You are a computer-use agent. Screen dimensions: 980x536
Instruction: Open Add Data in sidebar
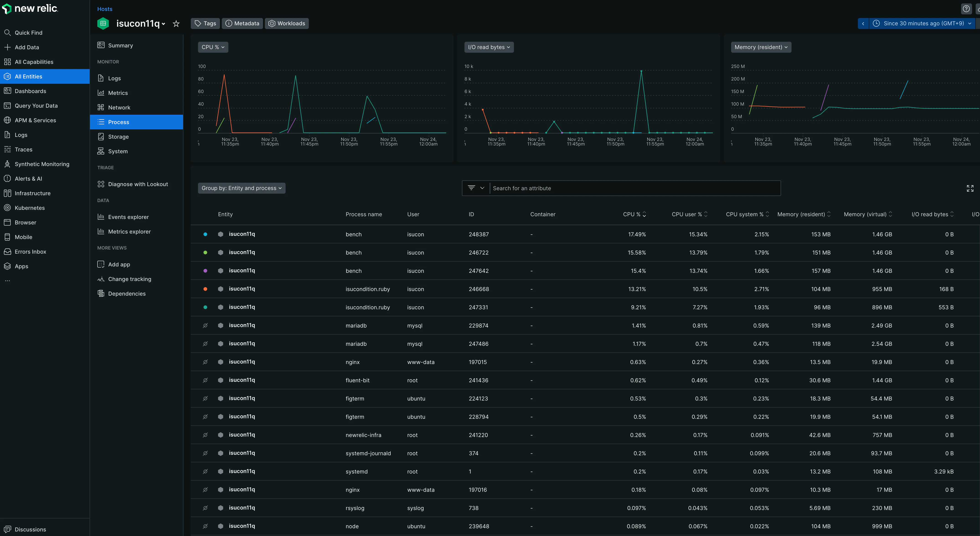pos(27,47)
